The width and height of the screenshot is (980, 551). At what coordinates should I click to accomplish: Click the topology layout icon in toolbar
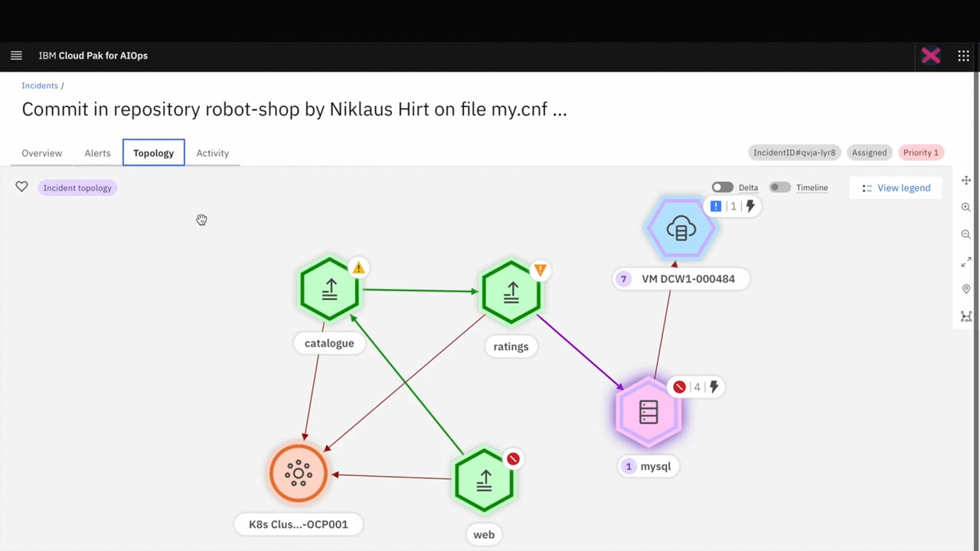[x=965, y=316]
